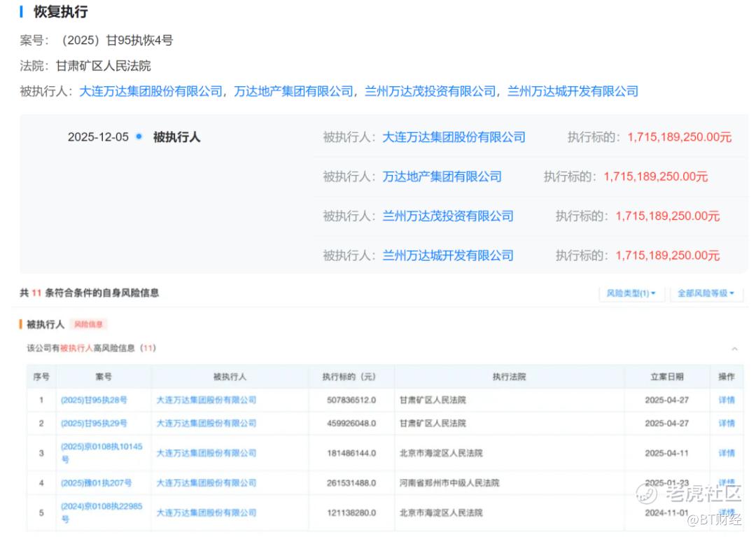Click 万达地产集团有限公司 in the 2025-12-05 record
The height and width of the screenshot is (537, 756).
click(442, 176)
